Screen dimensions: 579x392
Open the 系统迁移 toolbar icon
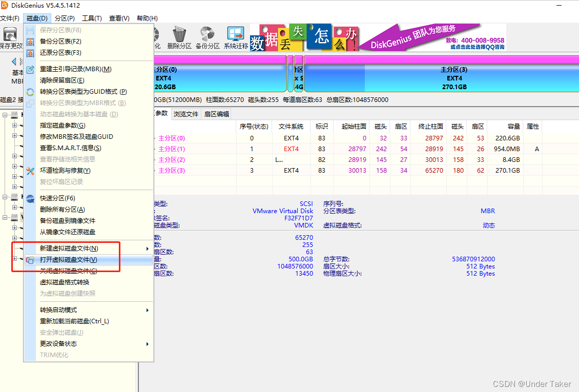pyautogui.click(x=236, y=34)
